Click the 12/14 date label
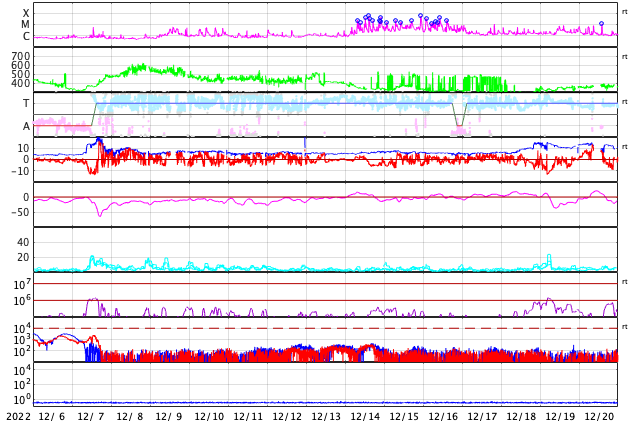The width and height of the screenshot is (634, 424). pos(364,416)
